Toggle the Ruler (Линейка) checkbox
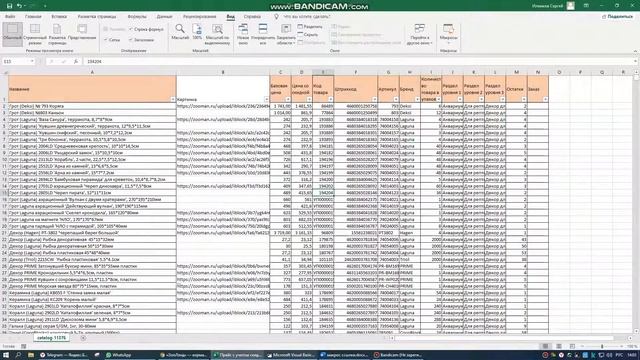 (x=114, y=29)
